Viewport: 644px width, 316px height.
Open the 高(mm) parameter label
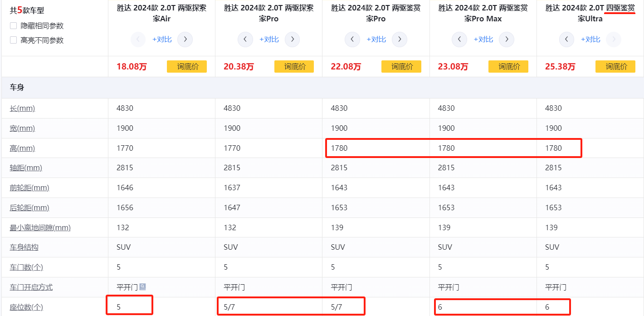(22, 148)
